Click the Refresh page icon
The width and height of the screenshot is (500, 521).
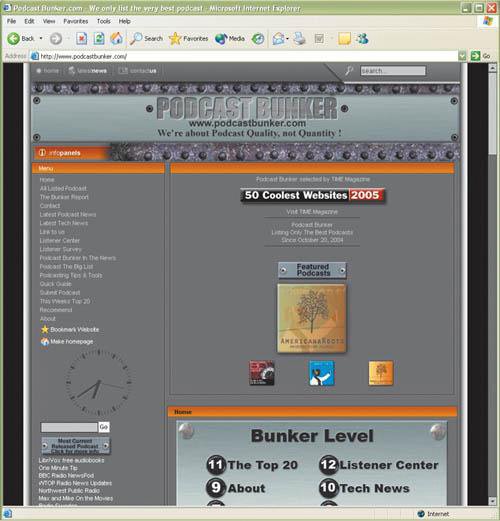[x=99, y=39]
